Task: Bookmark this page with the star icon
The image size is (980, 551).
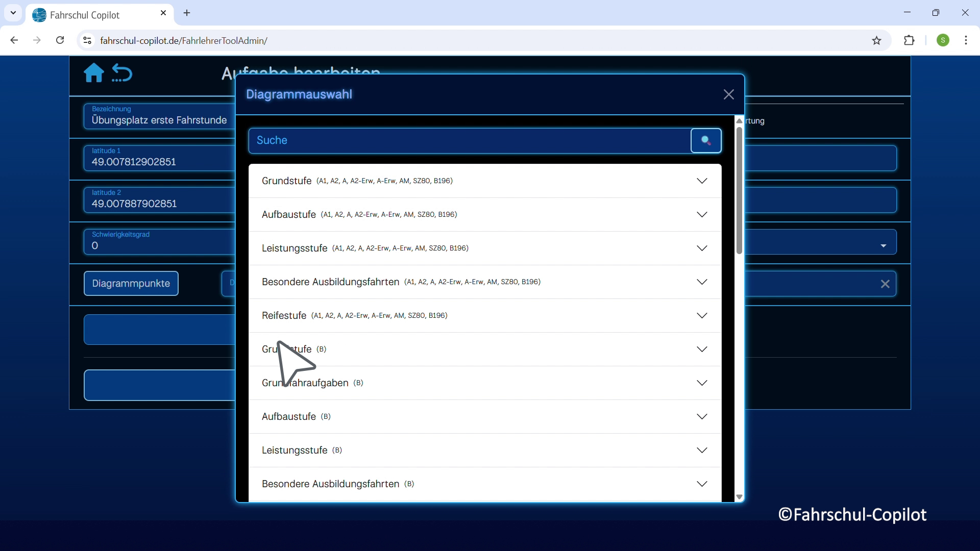Action: tap(876, 40)
